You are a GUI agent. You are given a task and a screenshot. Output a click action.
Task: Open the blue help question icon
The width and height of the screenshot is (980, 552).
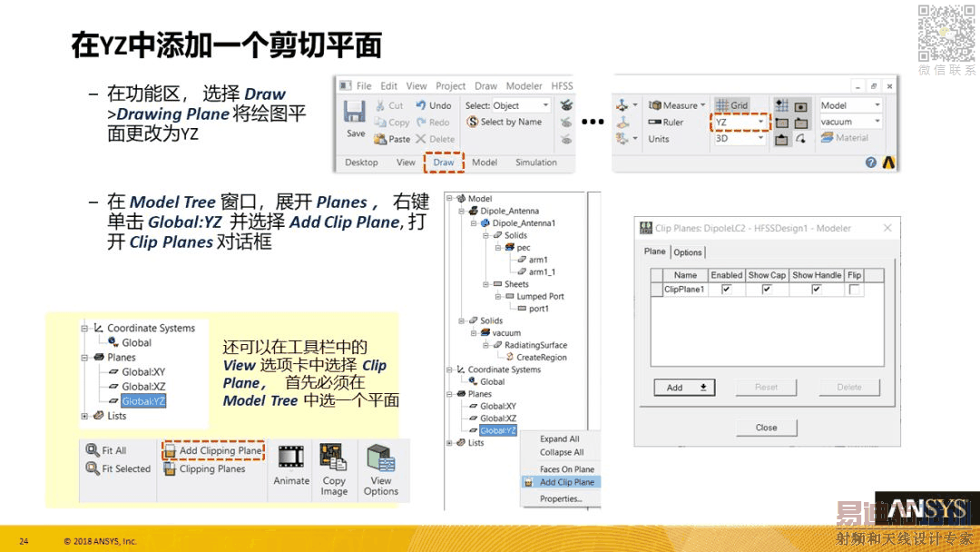tap(870, 163)
